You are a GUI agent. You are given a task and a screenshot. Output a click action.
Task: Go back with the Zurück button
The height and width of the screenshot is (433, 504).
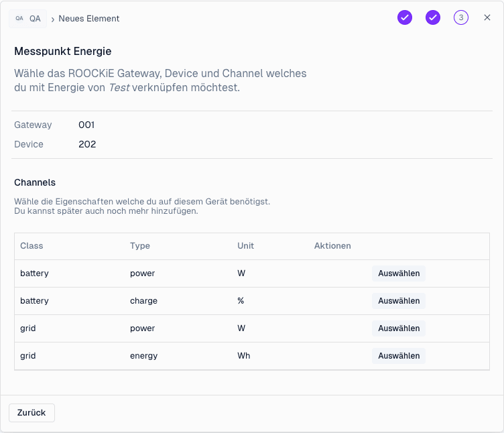coord(31,413)
